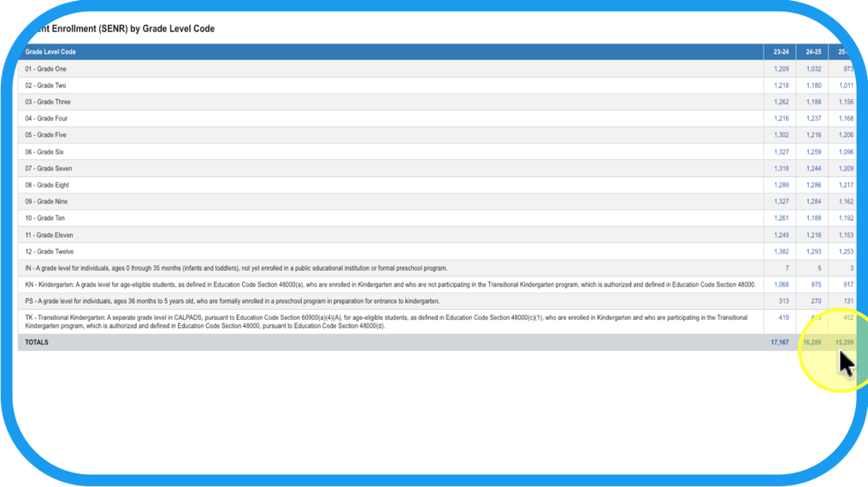
Task: Click Grade Eleven 23-24 value 1,249
Action: [781, 235]
